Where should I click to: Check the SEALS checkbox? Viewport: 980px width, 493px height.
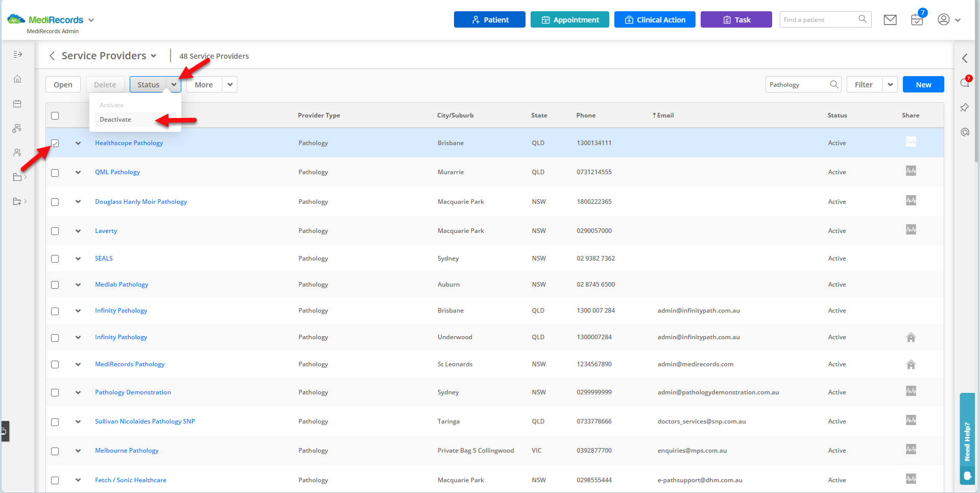click(x=55, y=259)
